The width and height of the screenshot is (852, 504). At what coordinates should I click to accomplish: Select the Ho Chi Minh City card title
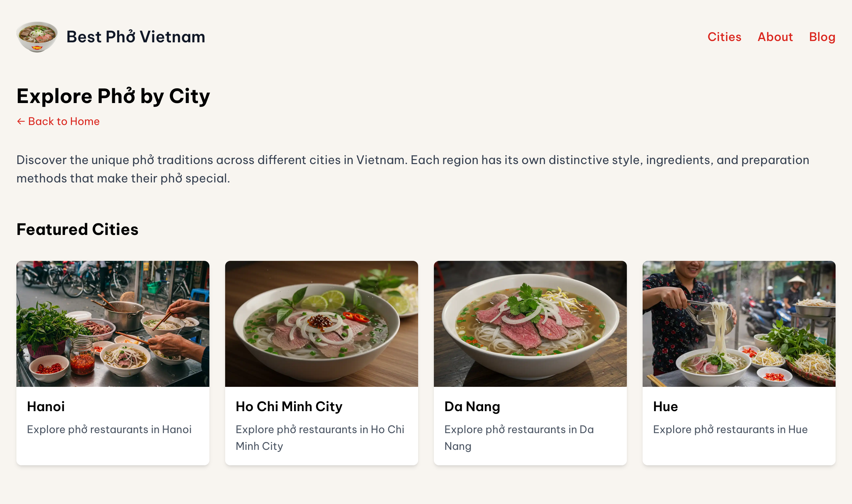tap(289, 407)
